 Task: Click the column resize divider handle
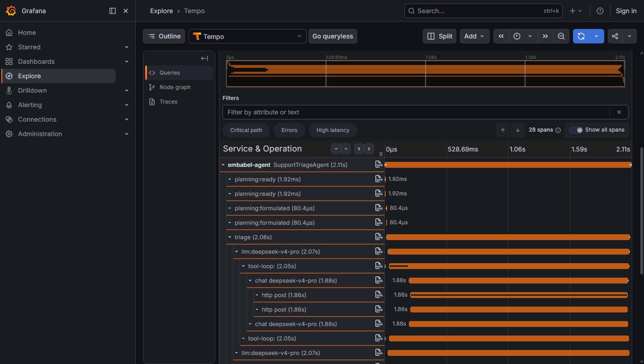pos(381,154)
